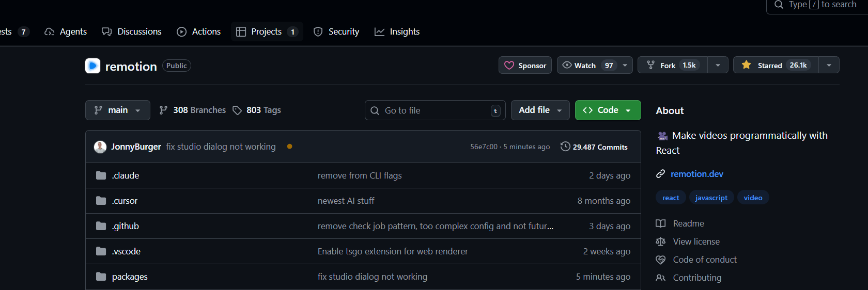Open the green Code dropdown
This screenshot has height=290, width=868.
pyautogui.click(x=608, y=110)
